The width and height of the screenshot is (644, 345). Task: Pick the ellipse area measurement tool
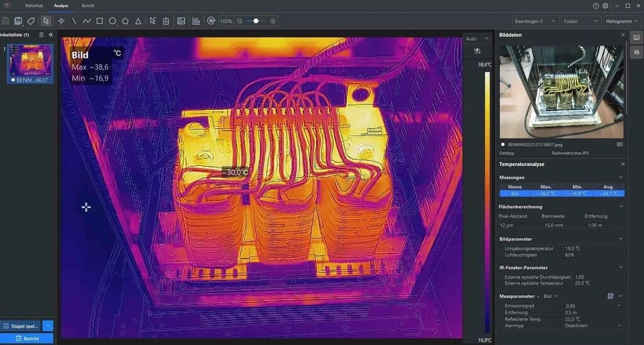[113, 21]
